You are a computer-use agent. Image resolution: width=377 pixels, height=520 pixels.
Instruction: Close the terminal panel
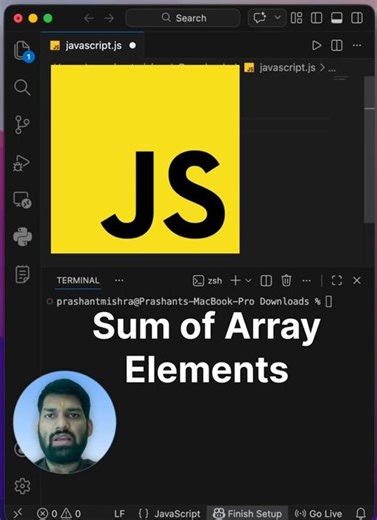point(357,281)
